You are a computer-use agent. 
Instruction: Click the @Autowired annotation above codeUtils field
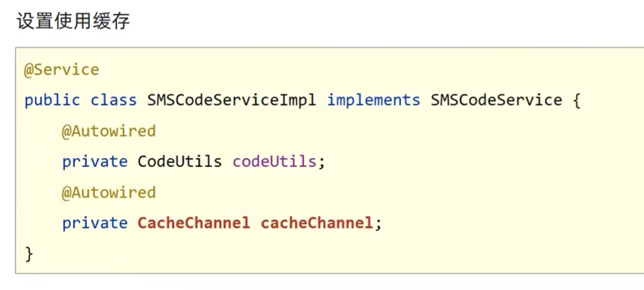click(x=109, y=131)
